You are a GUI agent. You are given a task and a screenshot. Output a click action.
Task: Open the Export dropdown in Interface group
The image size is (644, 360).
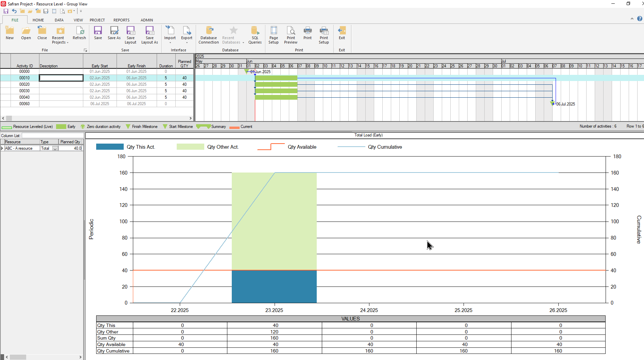pyautogui.click(x=187, y=35)
